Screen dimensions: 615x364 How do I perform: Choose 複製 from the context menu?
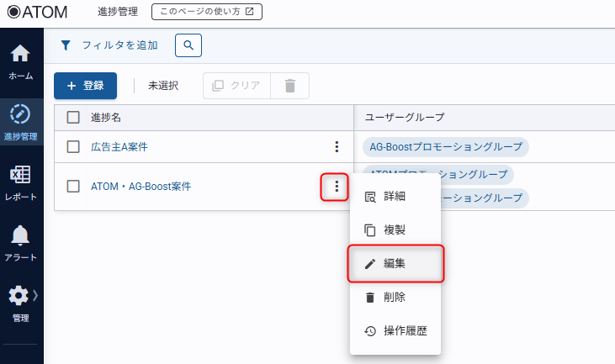point(395,230)
